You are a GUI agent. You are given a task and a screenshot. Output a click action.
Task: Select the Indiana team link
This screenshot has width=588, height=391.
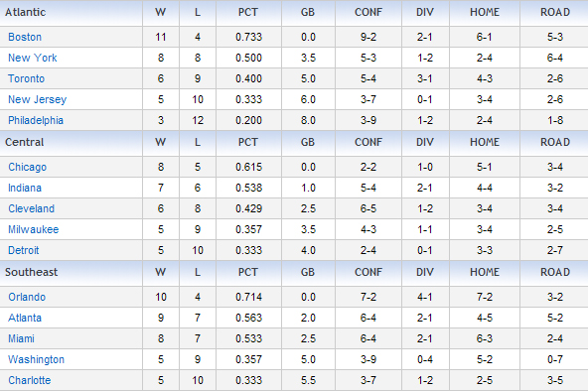(x=25, y=188)
